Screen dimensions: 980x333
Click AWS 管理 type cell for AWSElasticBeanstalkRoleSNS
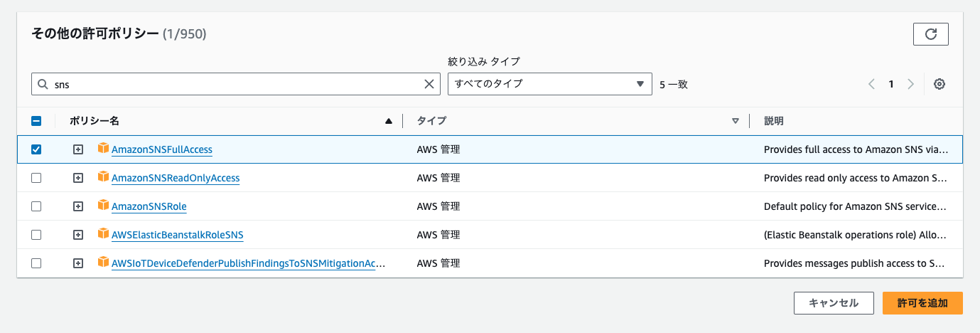[x=438, y=235]
